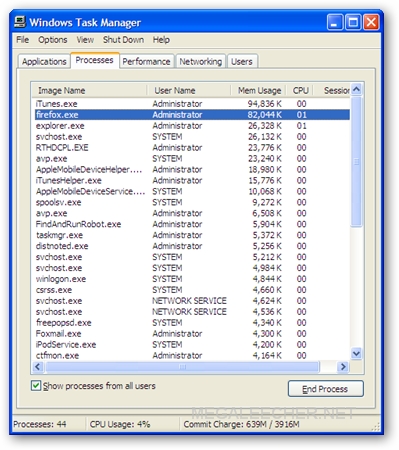Select avp.exe run by SYSTEM
This screenshot has height=450, width=399.
tap(191, 158)
